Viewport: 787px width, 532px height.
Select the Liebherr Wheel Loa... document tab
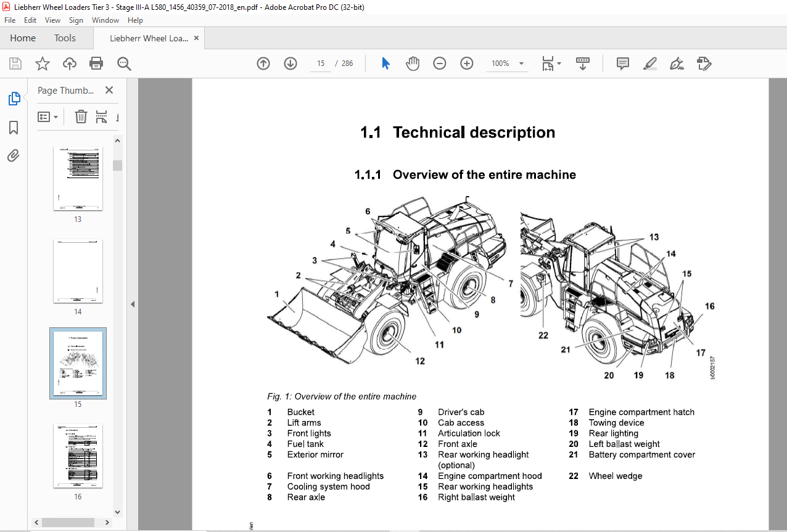click(x=149, y=38)
